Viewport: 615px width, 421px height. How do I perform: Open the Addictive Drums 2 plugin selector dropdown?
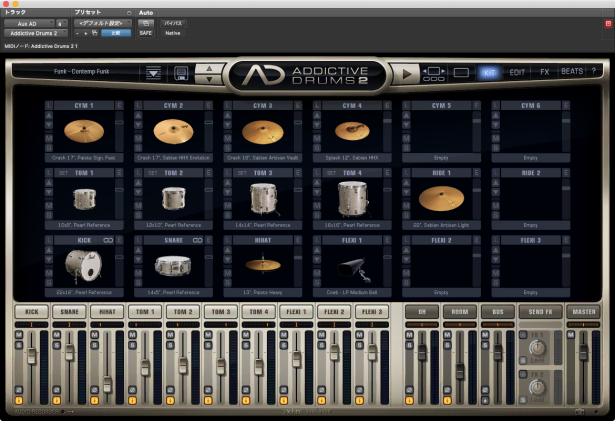click(36, 33)
